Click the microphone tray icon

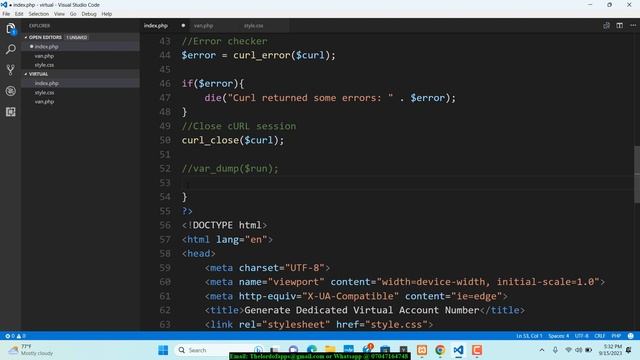coord(555,350)
